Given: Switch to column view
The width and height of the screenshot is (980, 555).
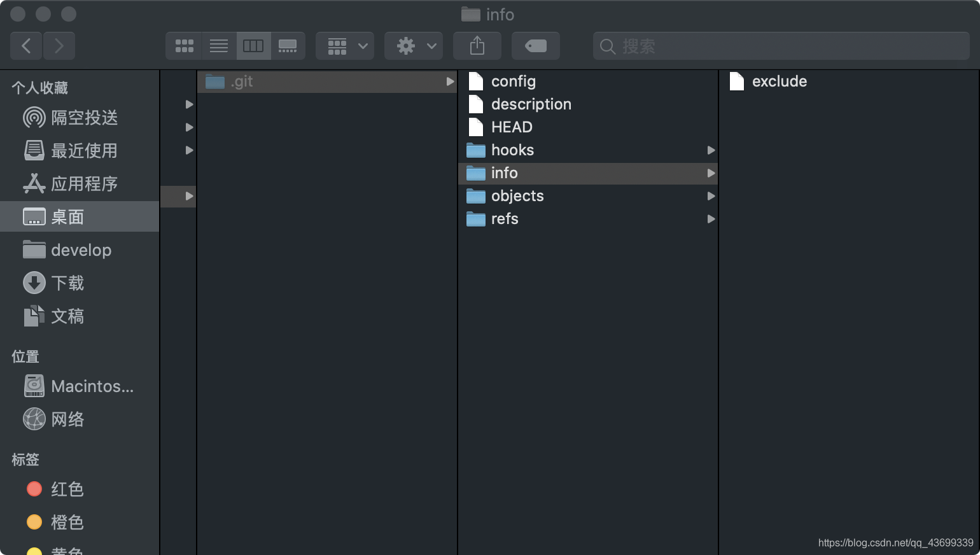Looking at the screenshot, I should (x=253, y=46).
